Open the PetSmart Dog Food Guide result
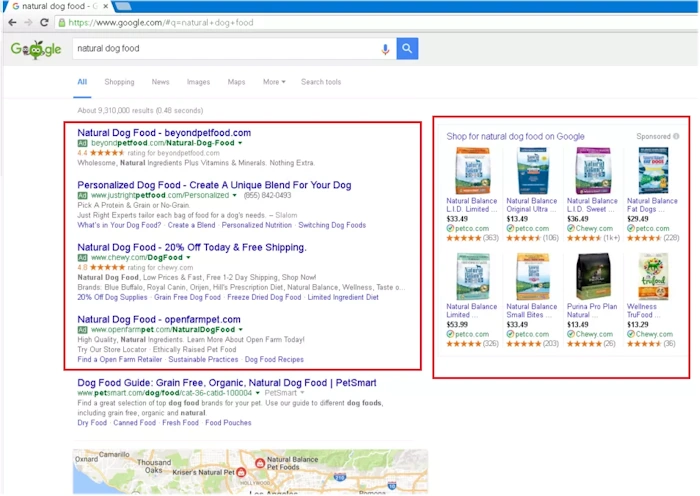This screenshot has width=700, height=496. coord(227,383)
